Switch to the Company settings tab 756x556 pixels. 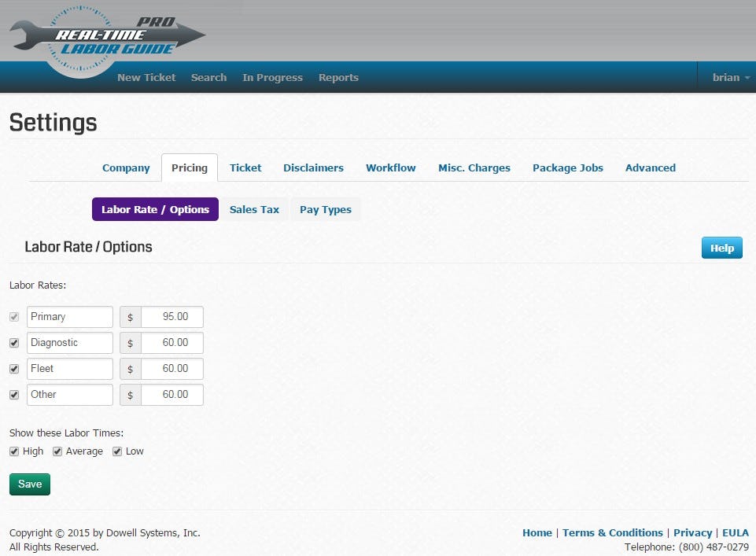126,168
